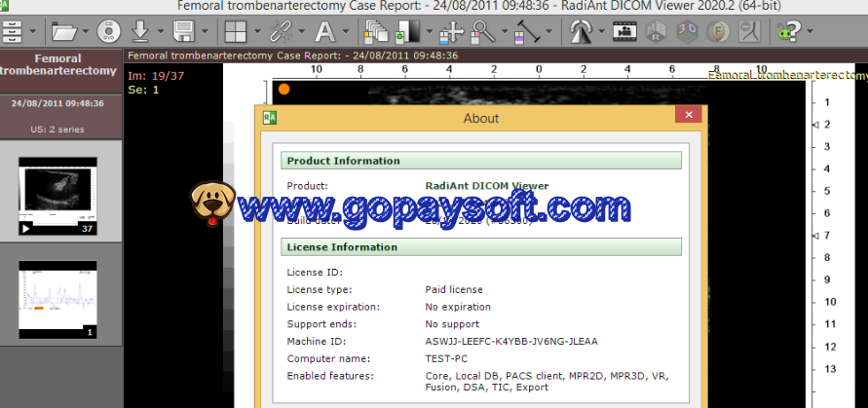Image resolution: width=868 pixels, height=408 pixels.
Task: Click the 'Im: 19/37' image counter
Action: 156,76
